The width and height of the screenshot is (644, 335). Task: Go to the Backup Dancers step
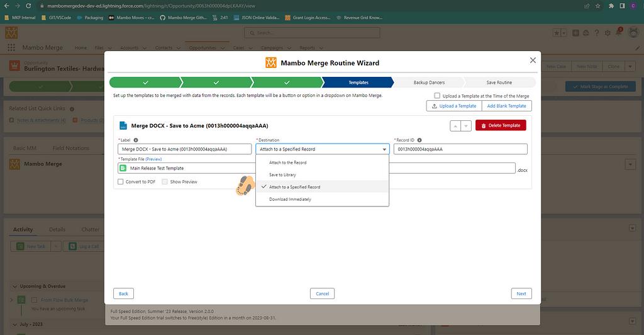[428, 82]
